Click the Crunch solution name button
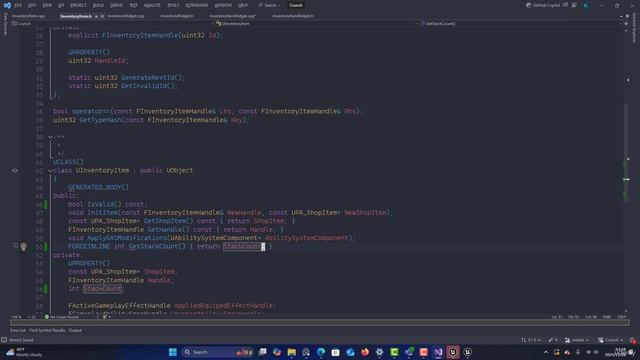Image resolution: width=640 pixels, height=360 pixels. (296, 5)
